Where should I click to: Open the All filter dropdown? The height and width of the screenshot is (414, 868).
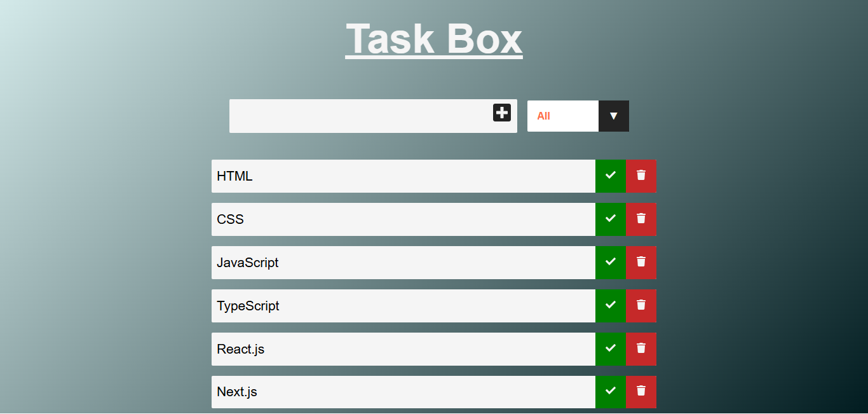click(563, 116)
